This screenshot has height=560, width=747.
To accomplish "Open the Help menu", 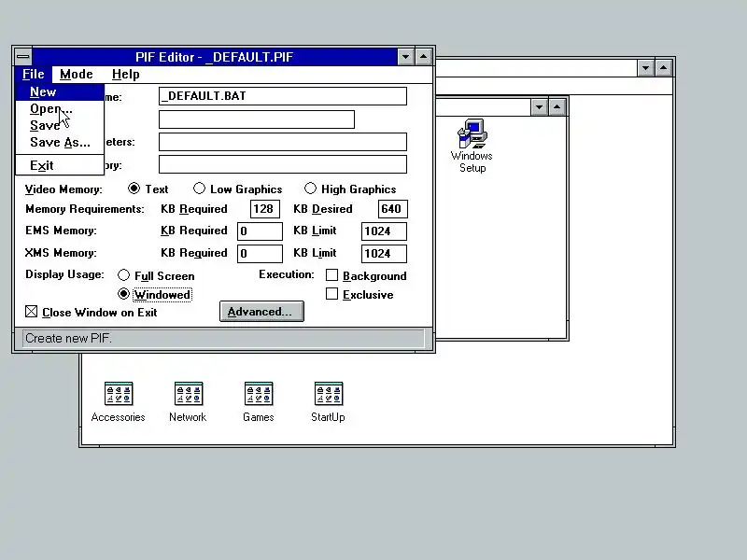I will coord(126,75).
